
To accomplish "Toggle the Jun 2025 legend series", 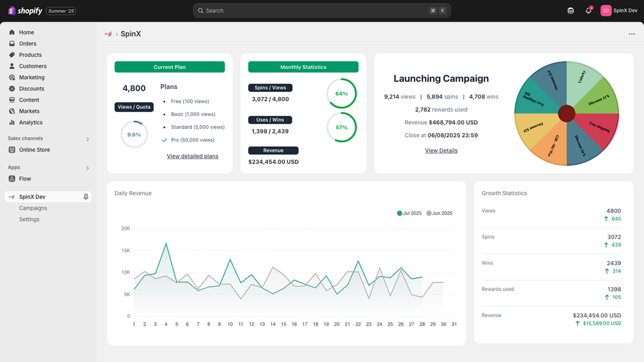I will point(440,213).
